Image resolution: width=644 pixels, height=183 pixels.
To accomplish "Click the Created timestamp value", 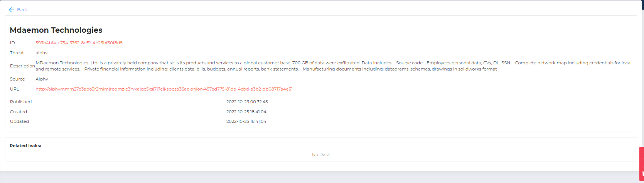I will 246,112.
